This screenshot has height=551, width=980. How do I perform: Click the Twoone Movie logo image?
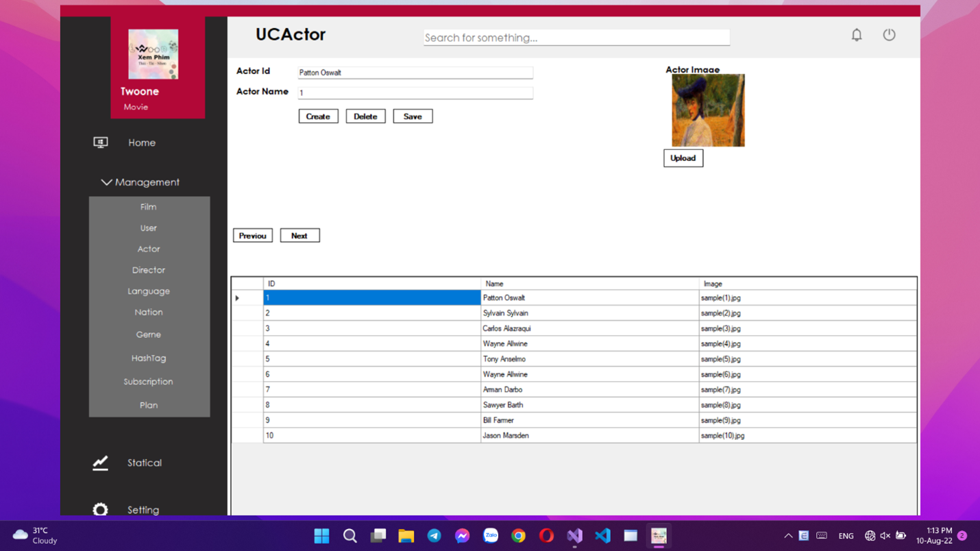click(x=154, y=54)
